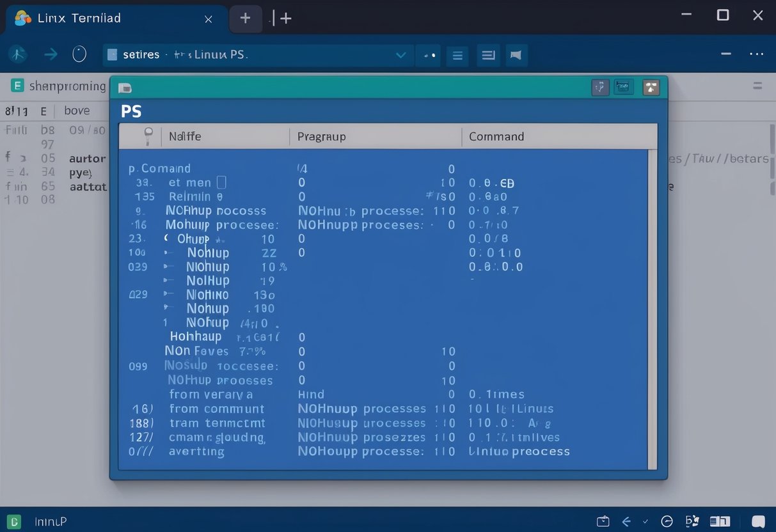Open a new tab with the plus button
The height and width of the screenshot is (532, 776).
point(246,18)
